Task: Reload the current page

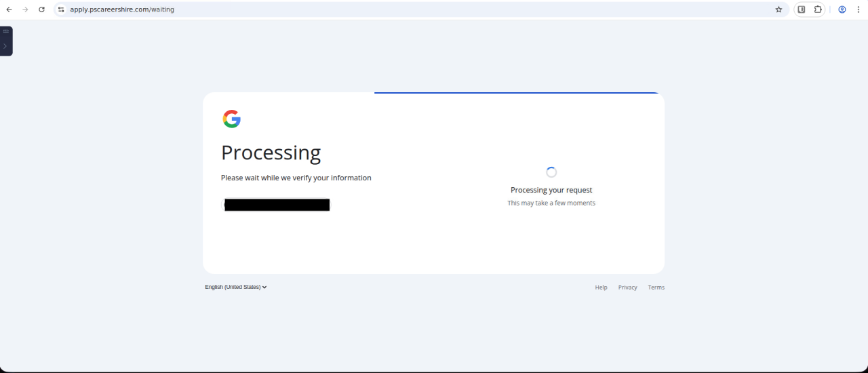Action: (42, 9)
